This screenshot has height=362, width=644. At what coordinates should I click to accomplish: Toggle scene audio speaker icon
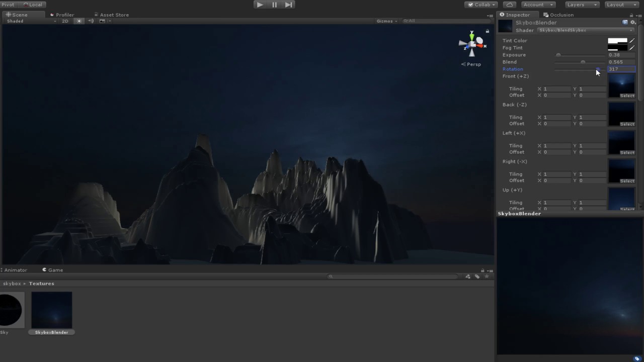pyautogui.click(x=91, y=21)
